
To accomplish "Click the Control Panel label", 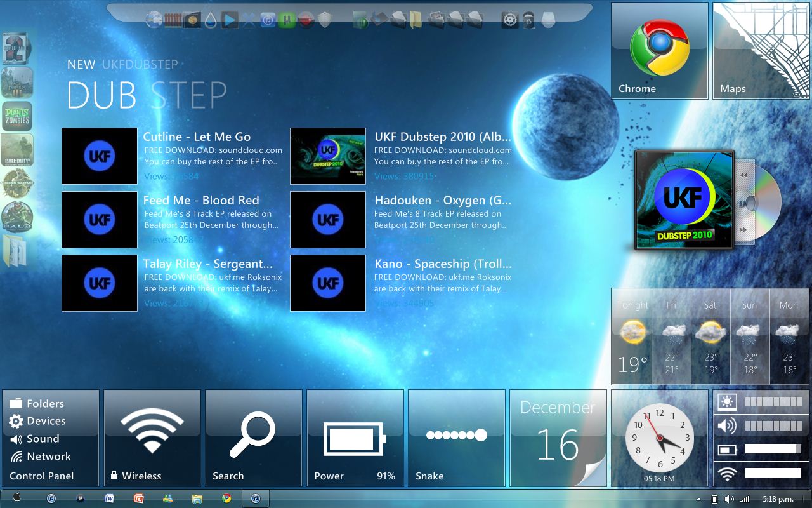I will coord(42,476).
